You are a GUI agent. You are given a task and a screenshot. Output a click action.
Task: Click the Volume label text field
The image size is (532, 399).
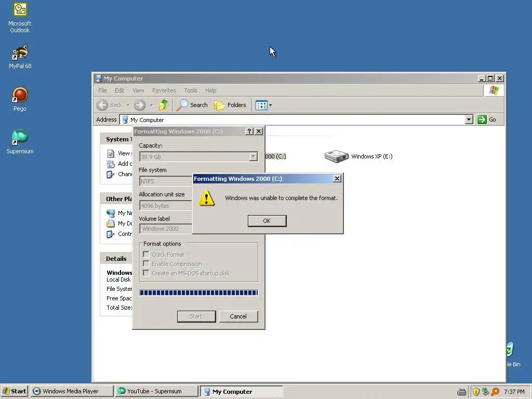tap(166, 229)
